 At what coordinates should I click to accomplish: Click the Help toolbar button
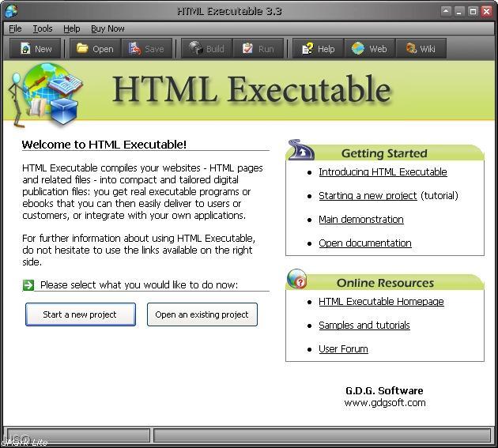click(319, 49)
